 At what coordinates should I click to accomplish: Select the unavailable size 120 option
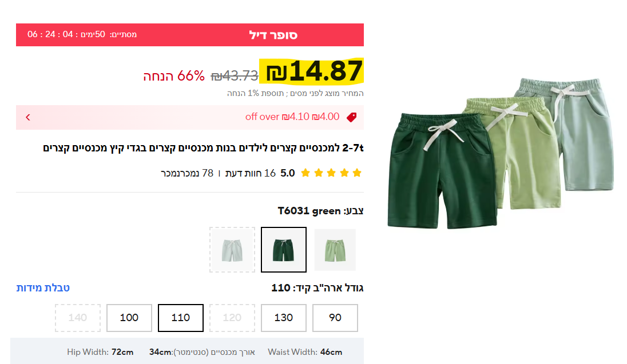click(232, 318)
